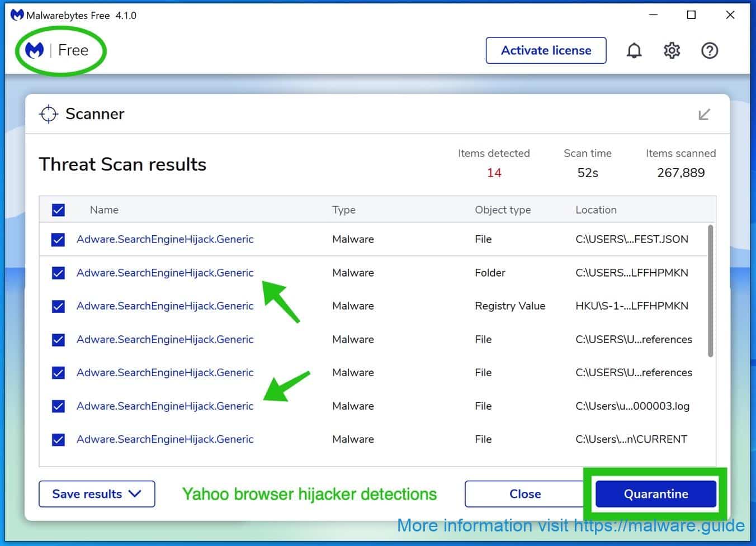756x546 pixels.
Task: Open the Save results dropdown
Action: coord(97,494)
